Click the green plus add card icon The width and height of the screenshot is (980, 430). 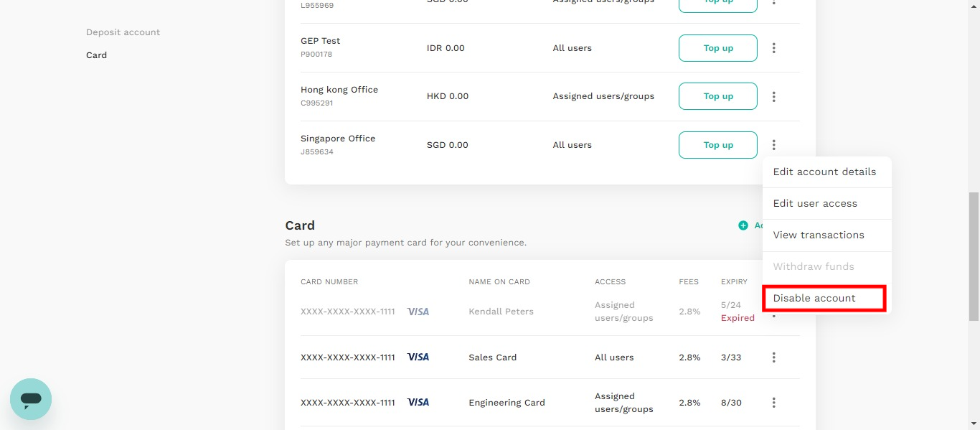pos(743,225)
